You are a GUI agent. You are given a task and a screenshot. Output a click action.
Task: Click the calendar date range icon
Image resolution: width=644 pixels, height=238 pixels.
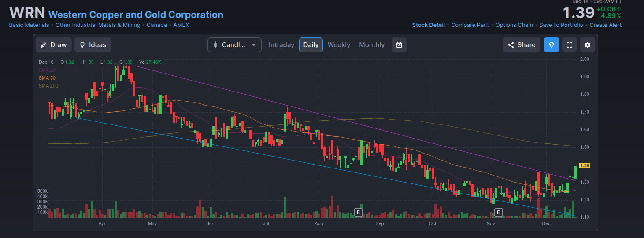click(x=399, y=45)
